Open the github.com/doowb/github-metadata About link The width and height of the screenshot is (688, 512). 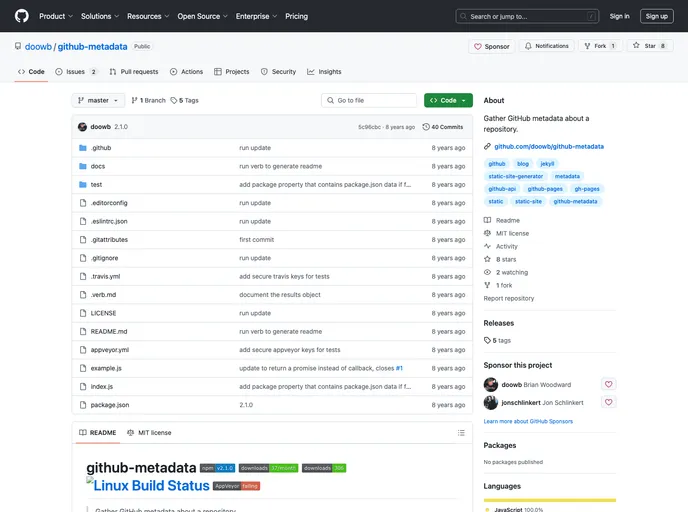[549, 147]
